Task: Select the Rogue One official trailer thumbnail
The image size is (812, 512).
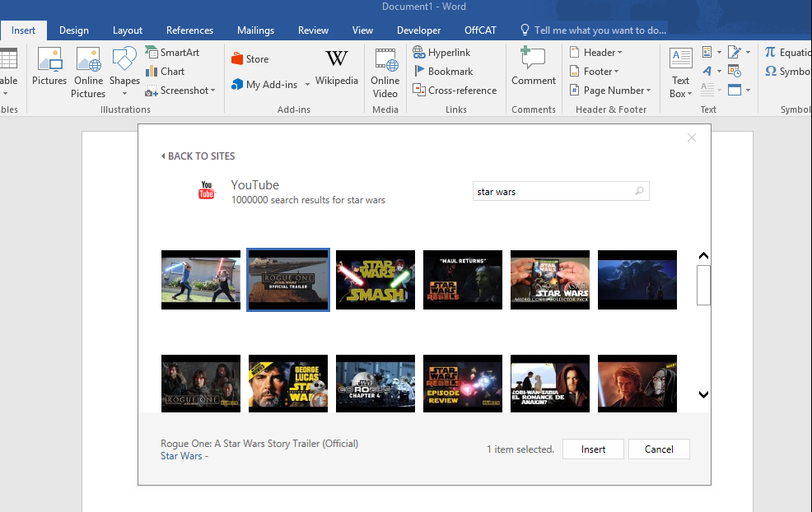Action: pos(288,280)
